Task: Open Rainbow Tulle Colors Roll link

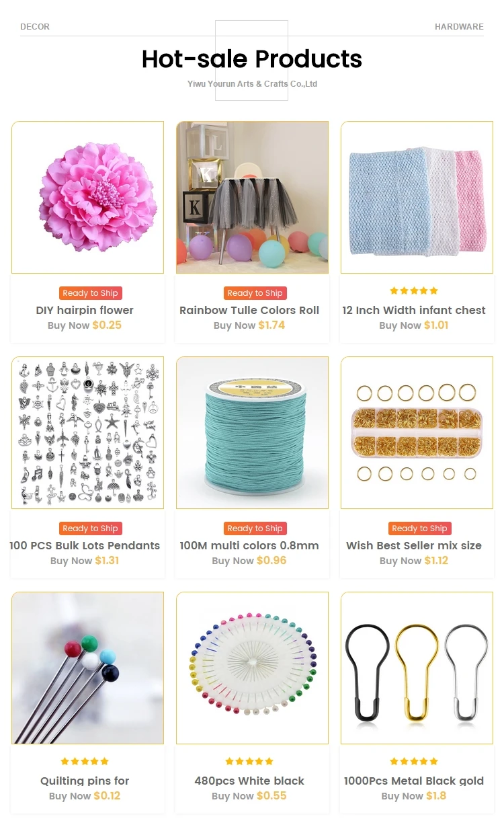Action: pyautogui.click(x=249, y=311)
